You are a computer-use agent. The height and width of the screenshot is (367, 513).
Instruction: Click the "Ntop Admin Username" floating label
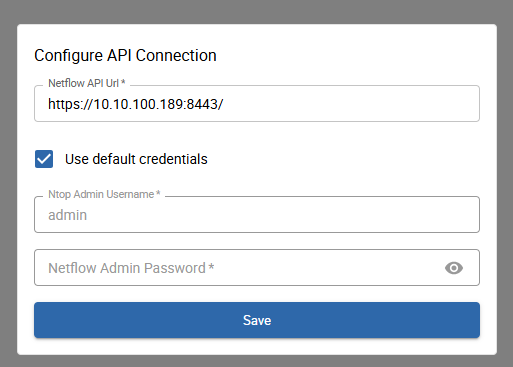click(x=104, y=194)
